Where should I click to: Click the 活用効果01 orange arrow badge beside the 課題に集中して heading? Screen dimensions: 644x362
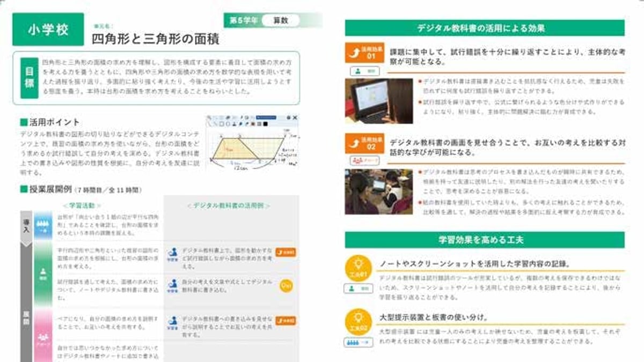click(364, 53)
